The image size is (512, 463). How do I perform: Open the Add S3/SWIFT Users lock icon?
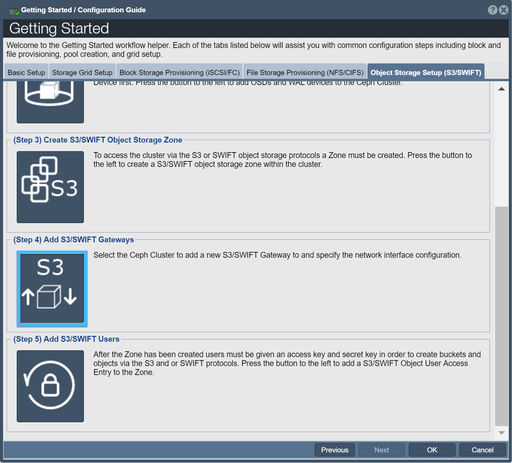pos(50,386)
